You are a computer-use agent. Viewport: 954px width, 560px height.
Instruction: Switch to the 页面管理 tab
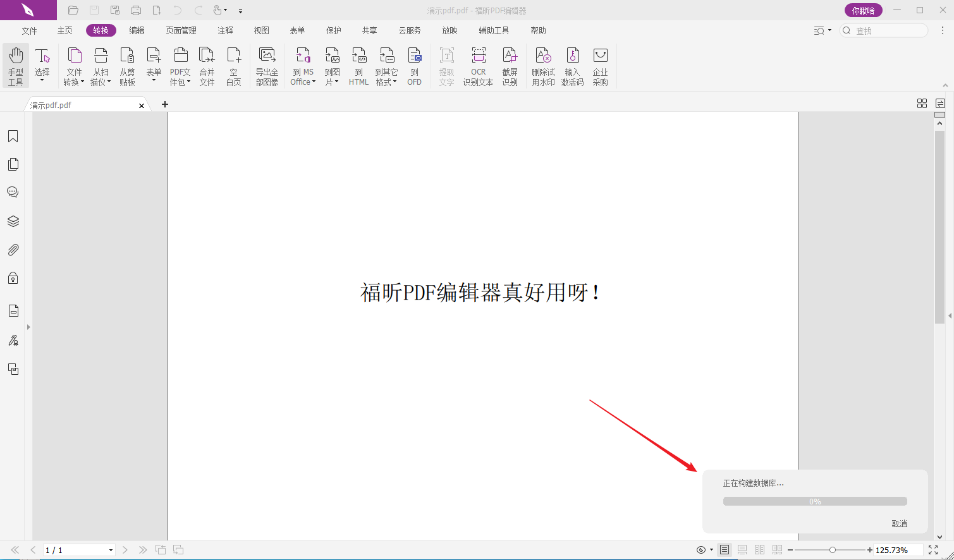tap(181, 30)
